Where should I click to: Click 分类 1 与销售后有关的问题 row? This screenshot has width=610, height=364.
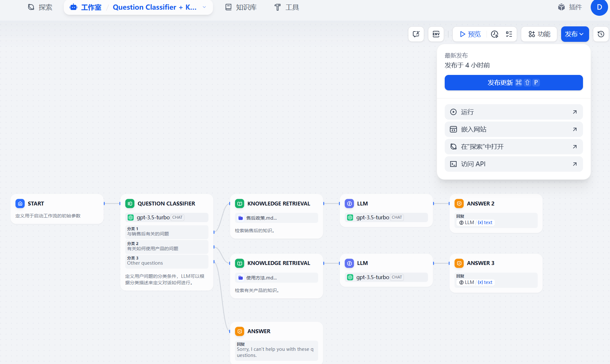click(167, 232)
